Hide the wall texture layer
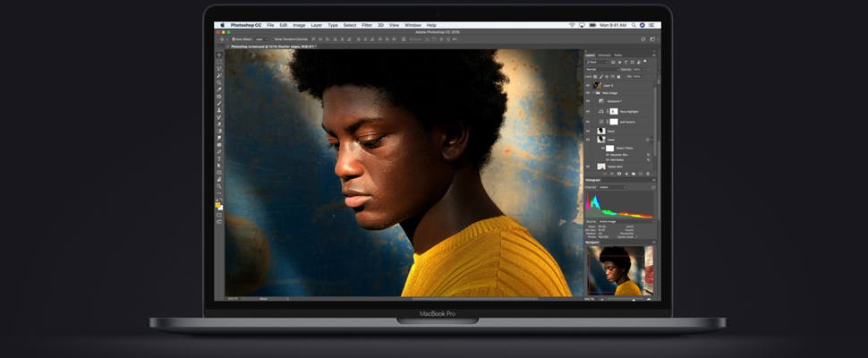 tap(588, 122)
